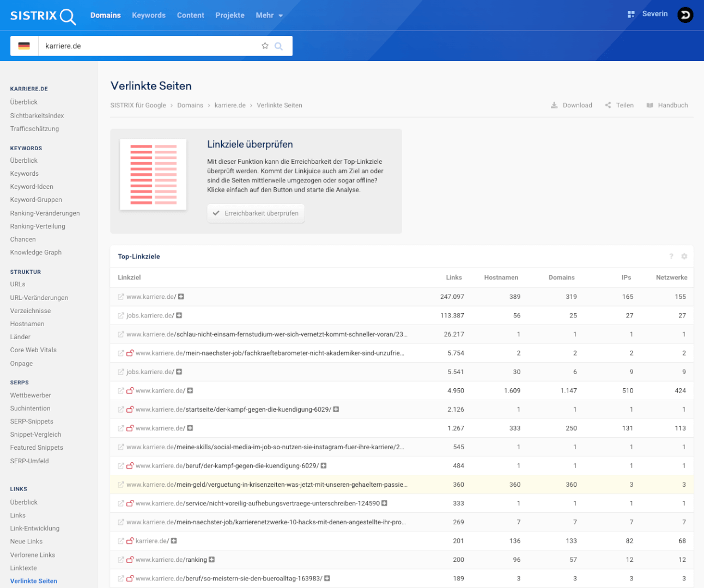Open the Mehr dropdown menu
704x588 pixels.
pos(269,15)
